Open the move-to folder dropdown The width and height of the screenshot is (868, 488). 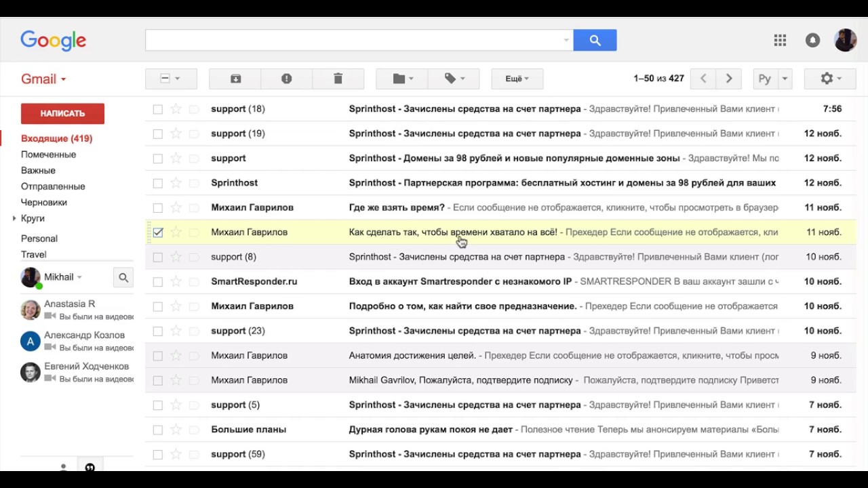[x=402, y=79]
